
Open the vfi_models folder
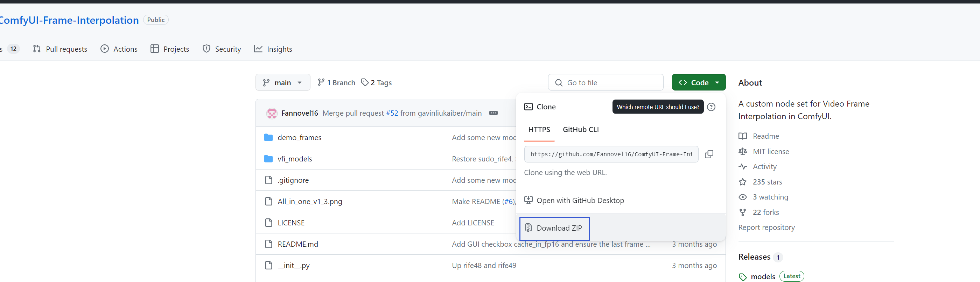click(295, 159)
